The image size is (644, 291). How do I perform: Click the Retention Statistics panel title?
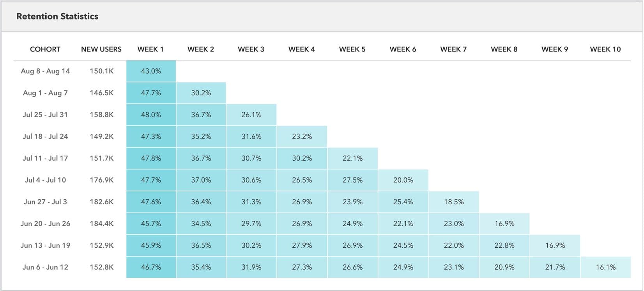pos(57,16)
